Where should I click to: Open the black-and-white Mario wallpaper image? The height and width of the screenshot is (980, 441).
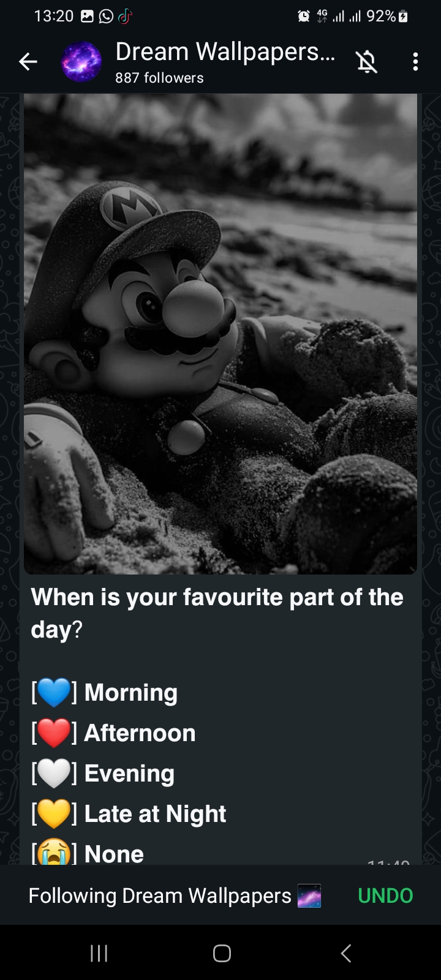(x=221, y=334)
